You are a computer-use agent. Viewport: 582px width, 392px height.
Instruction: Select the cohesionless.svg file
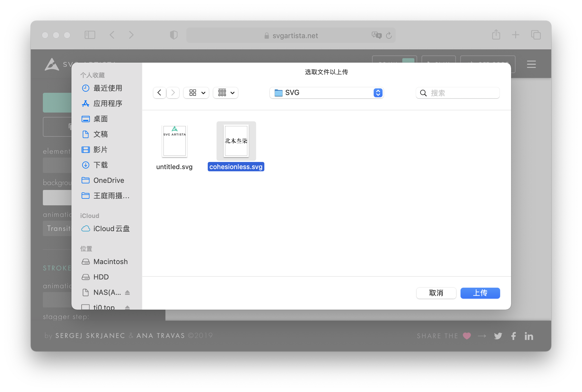(236, 141)
